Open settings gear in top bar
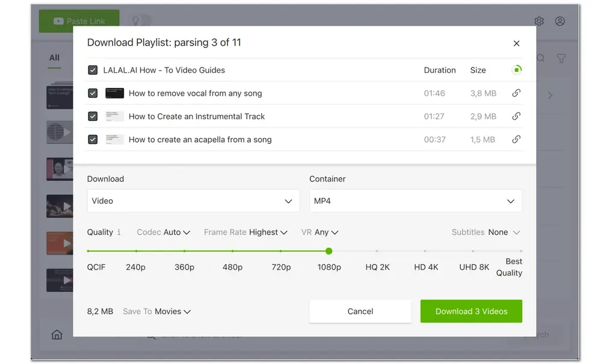615x364 pixels. [539, 21]
